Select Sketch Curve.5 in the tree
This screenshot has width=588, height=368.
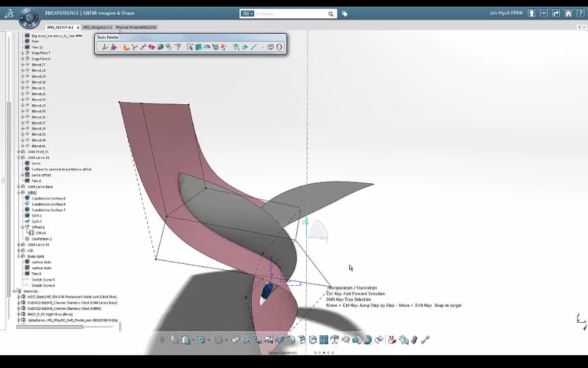point(43,280)
